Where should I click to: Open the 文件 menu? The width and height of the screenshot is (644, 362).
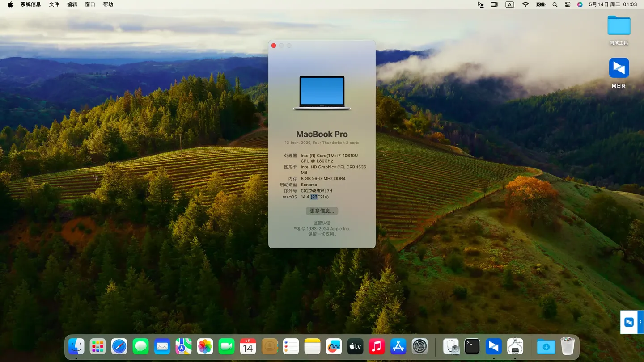(54, 4)
